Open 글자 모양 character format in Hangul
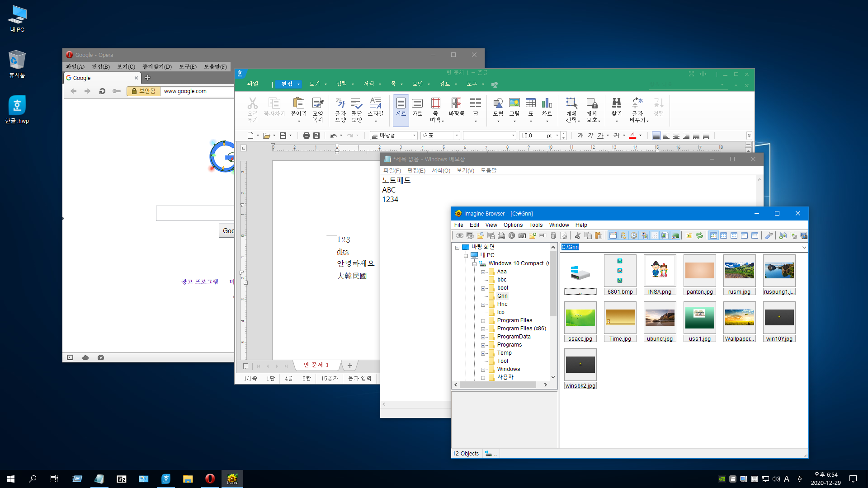The width and height of the screenshot is (868, 488). pos(340,110)
